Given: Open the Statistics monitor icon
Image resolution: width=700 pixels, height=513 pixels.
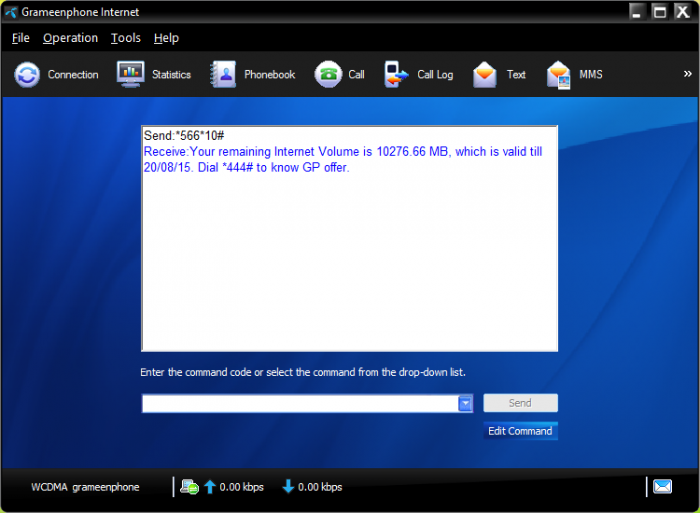Looking at the screenshot, I should (130, 74).
